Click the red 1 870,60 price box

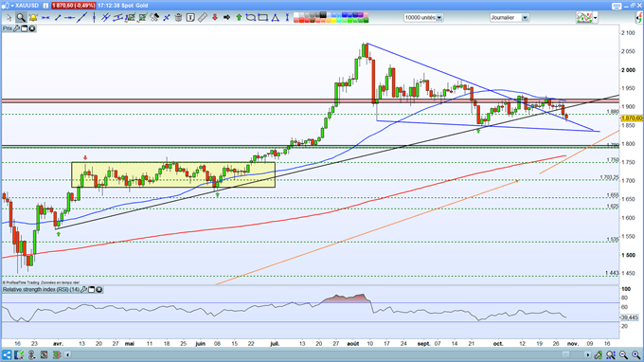click(x=74, y=6)
